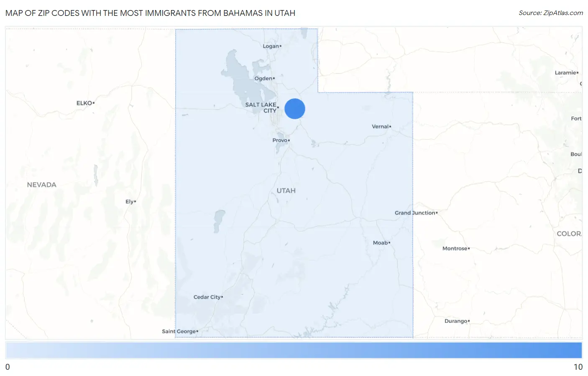The height and width of the screenshot is (376, 588).
Task: Click the Moab city label
Action: [x=381, y=243]
